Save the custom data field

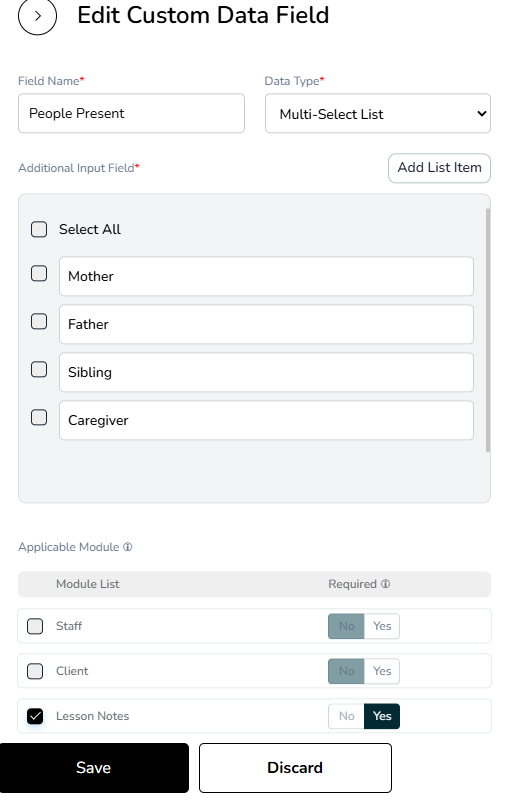point(94,767)
